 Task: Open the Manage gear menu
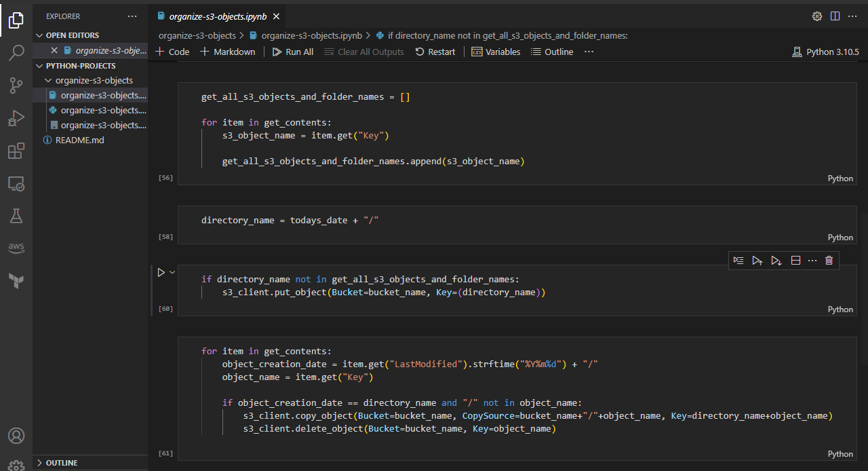16,465
